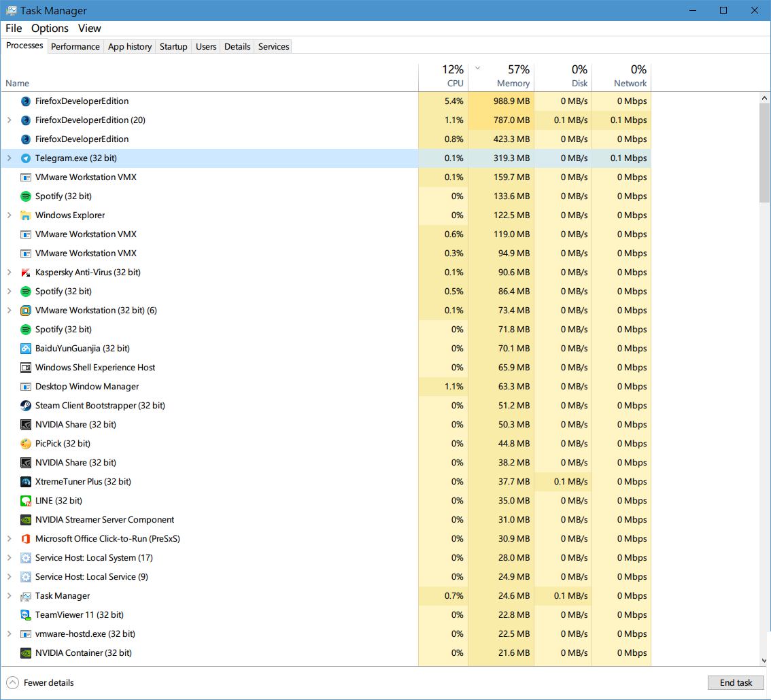Click the Task Manager process row icon
Image resolution: width=771 pixels, height=700 pixels.
pos(26,596)
